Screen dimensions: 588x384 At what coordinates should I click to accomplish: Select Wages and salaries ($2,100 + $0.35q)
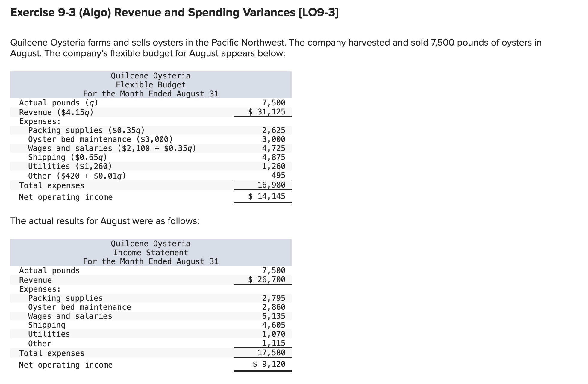(112, 148)
